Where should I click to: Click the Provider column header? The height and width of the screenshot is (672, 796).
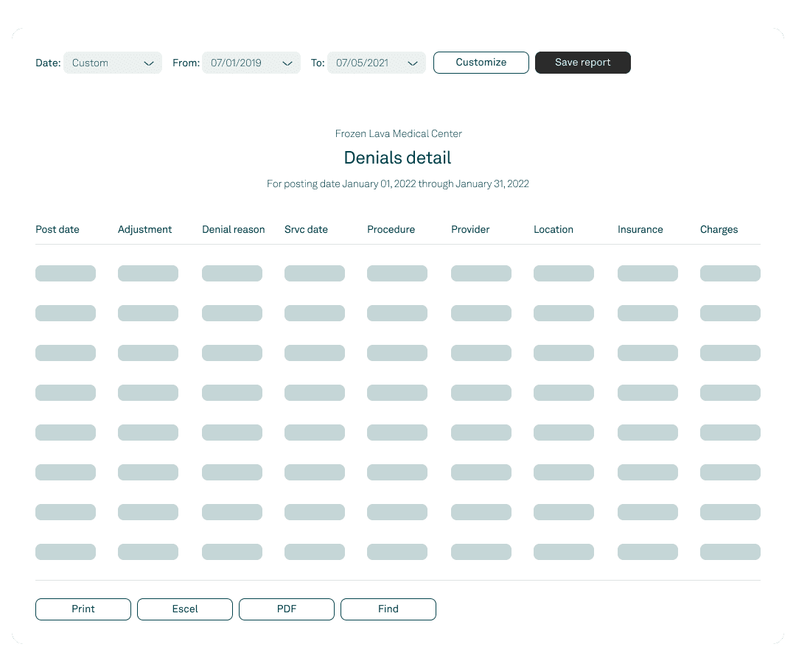[x=470, y=230]
